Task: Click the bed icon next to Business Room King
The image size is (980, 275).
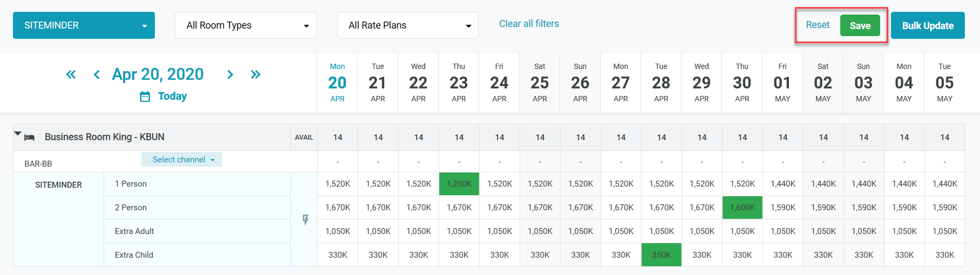Action: pyautogui.click(x=30, y=137)
